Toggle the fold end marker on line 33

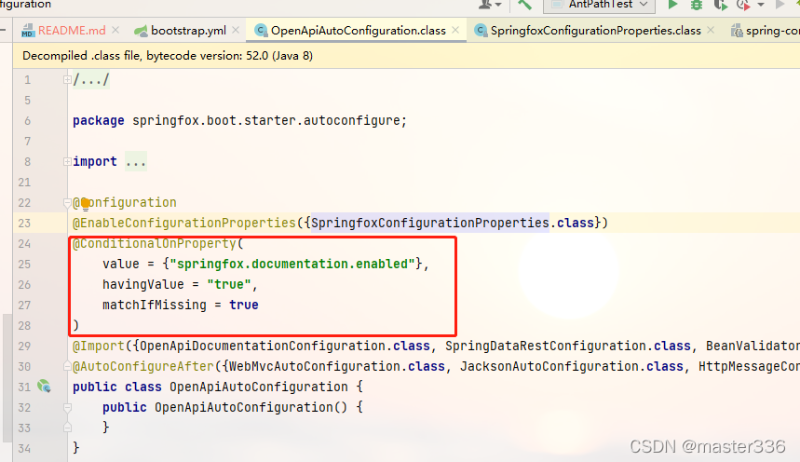pyautogui.click(x=67, y=427)
